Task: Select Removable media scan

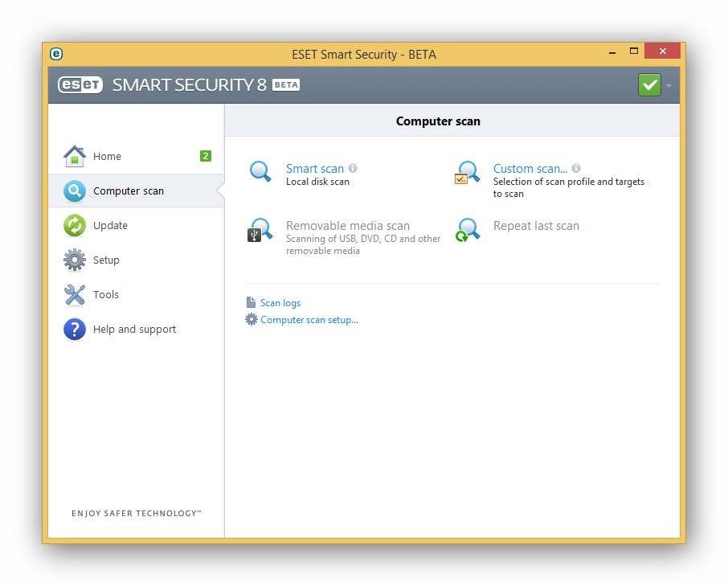Action: (x=348, y=226)
